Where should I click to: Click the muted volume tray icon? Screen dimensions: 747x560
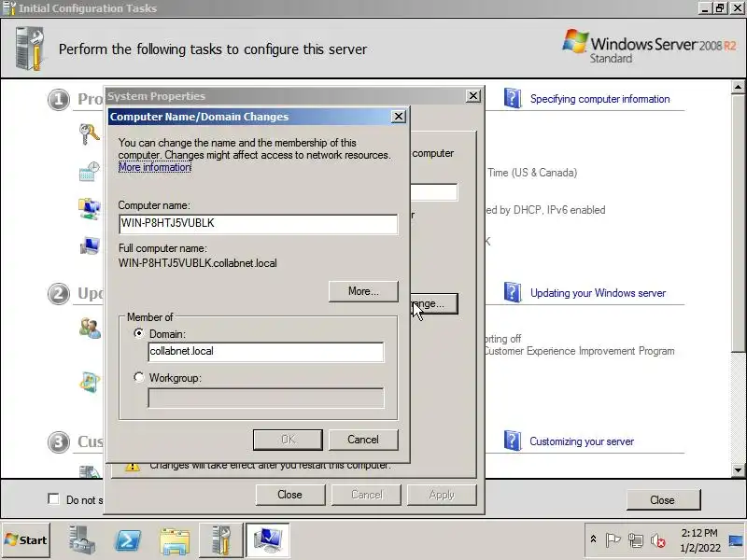658,540
